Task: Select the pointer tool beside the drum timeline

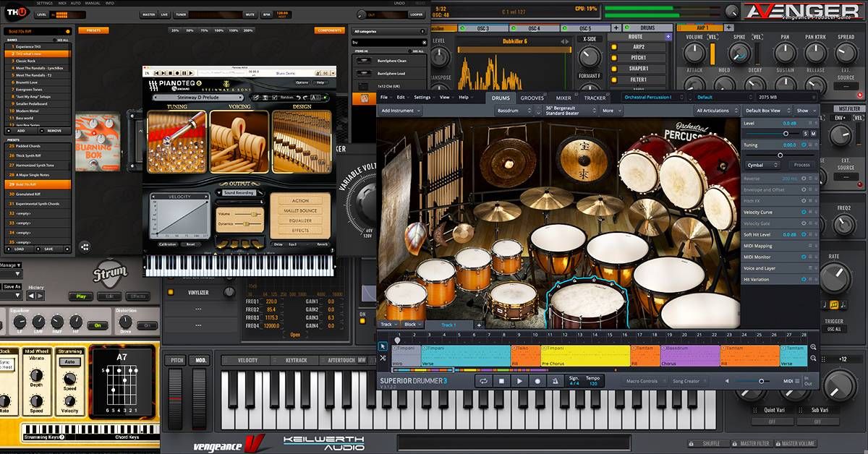Action: point(382,346)
